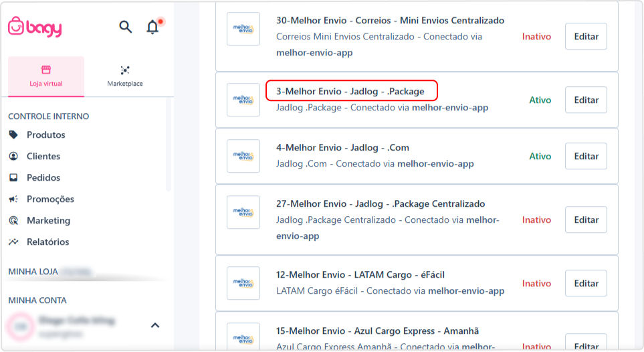Click Inativo status of Correios Mini Envios
The width and height of the screenshot is (644, 352).
pyautogui.click(x=537, y=37)
